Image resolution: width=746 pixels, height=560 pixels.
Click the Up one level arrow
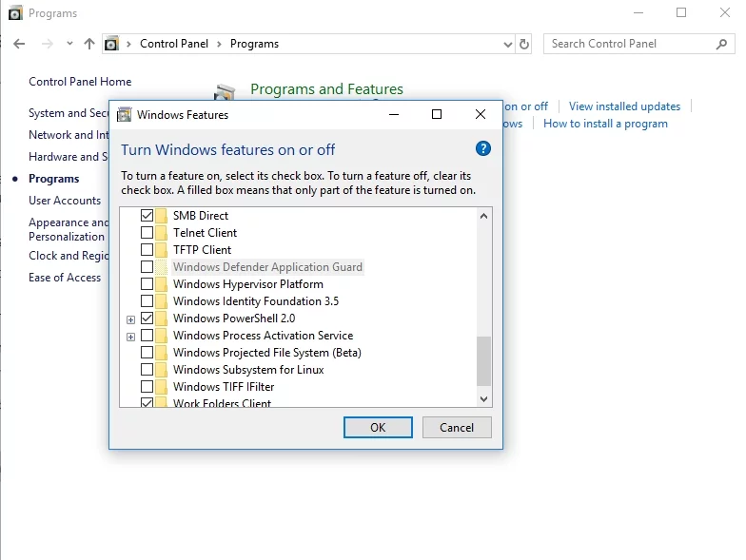(x=89, y=44)
